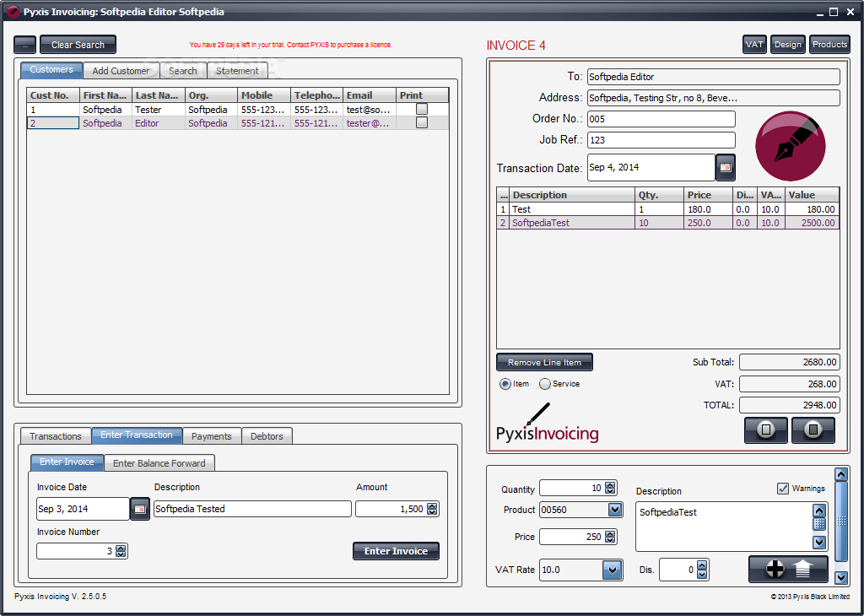Click the Price spinner arrows
The image size is (864, 616).
pos(610,536)
